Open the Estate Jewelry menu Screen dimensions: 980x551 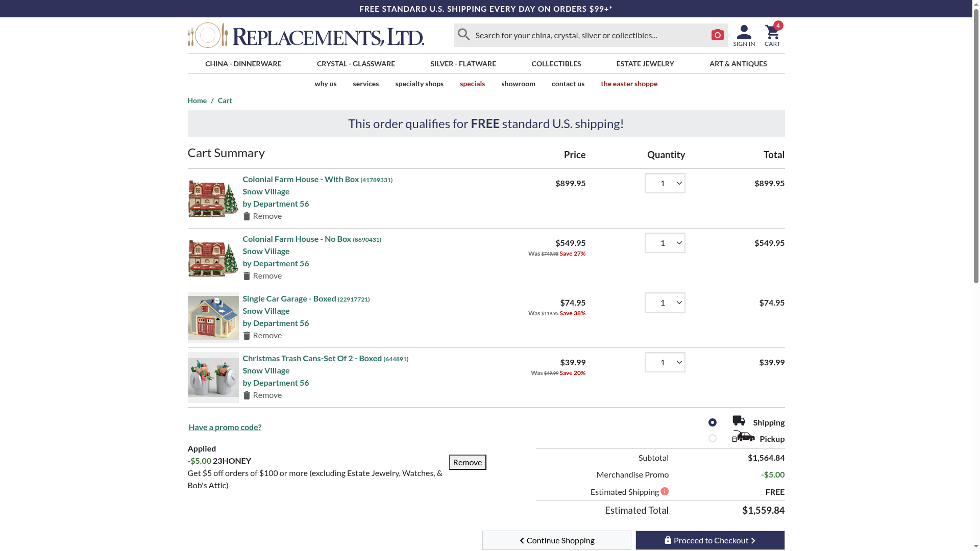(645, 64)
